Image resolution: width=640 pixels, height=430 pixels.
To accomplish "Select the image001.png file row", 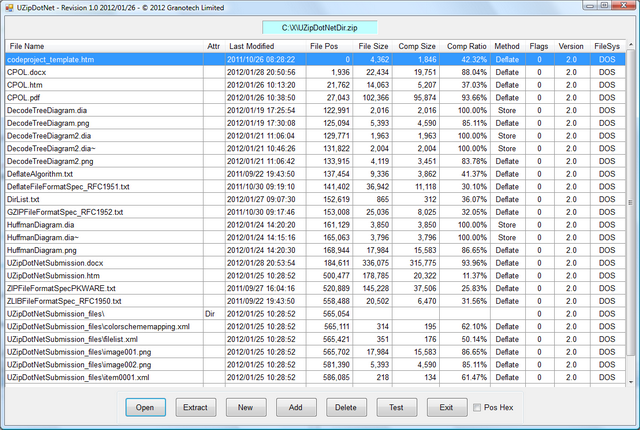I will pos(315,352).
